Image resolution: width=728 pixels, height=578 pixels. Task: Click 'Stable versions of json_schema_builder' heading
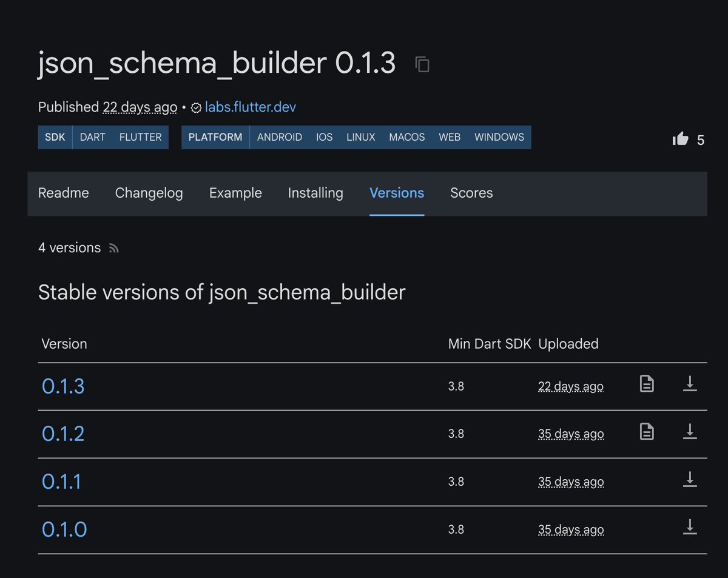pos(222,292)
